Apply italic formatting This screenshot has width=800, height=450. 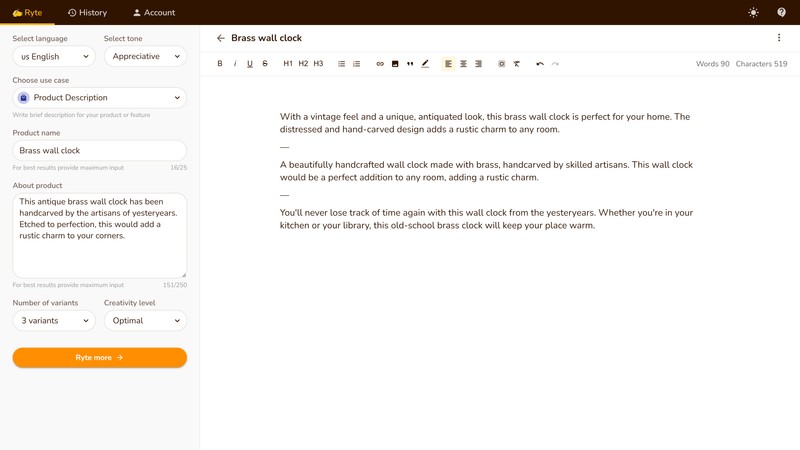click(235, 64)
